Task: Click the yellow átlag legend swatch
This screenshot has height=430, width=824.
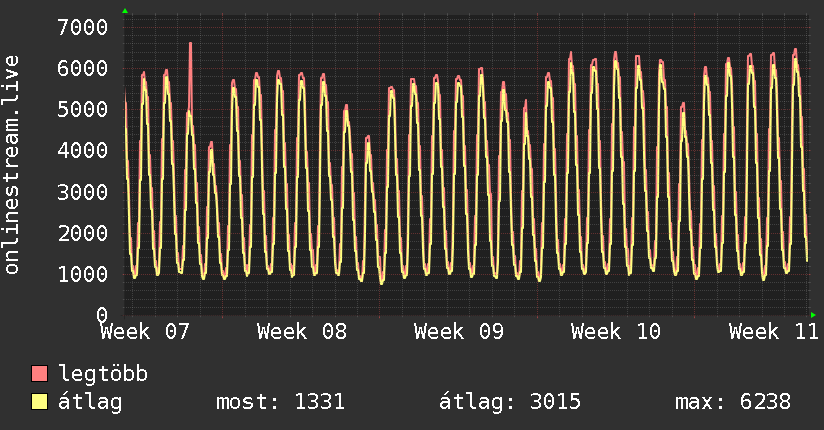Action: coord(39,401)
